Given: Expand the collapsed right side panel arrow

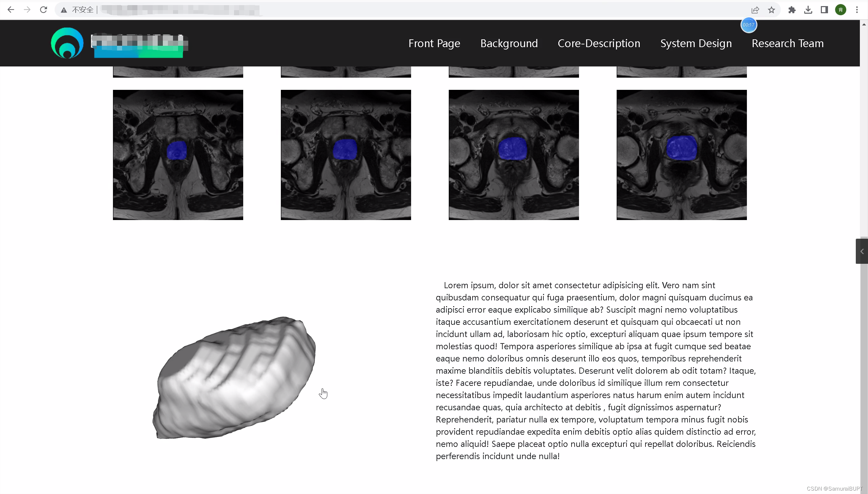Looking at the screenshot, I should (862, 252).
